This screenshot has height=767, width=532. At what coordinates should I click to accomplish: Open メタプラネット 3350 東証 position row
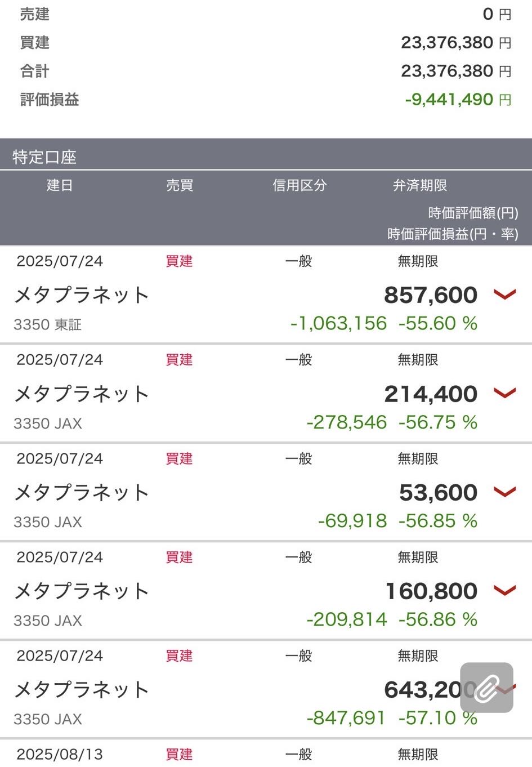(x=266, y=295)
